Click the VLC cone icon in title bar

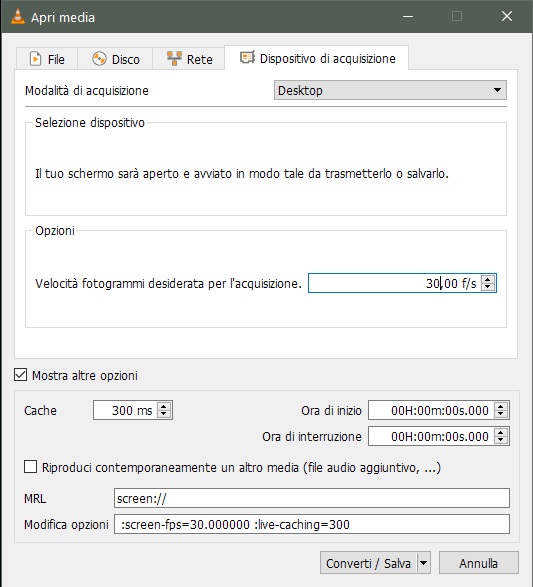coord(17,16)
